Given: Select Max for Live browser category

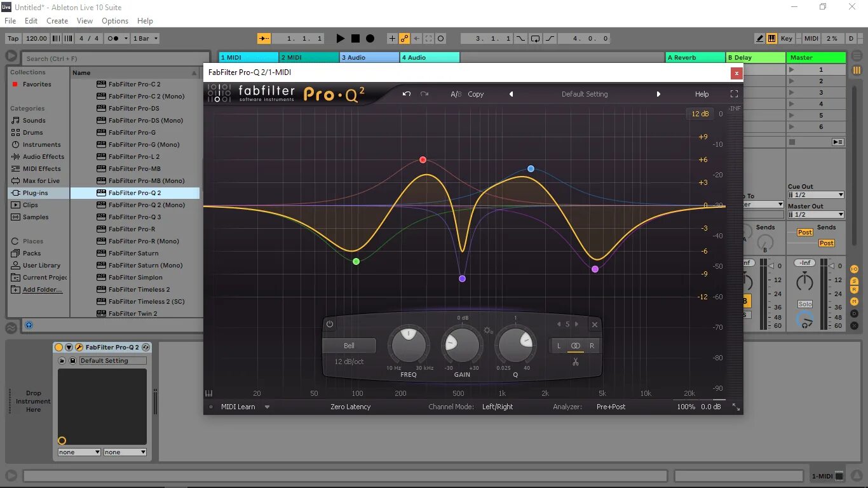Looking at the screenshot, I should (x=38, y=180).
